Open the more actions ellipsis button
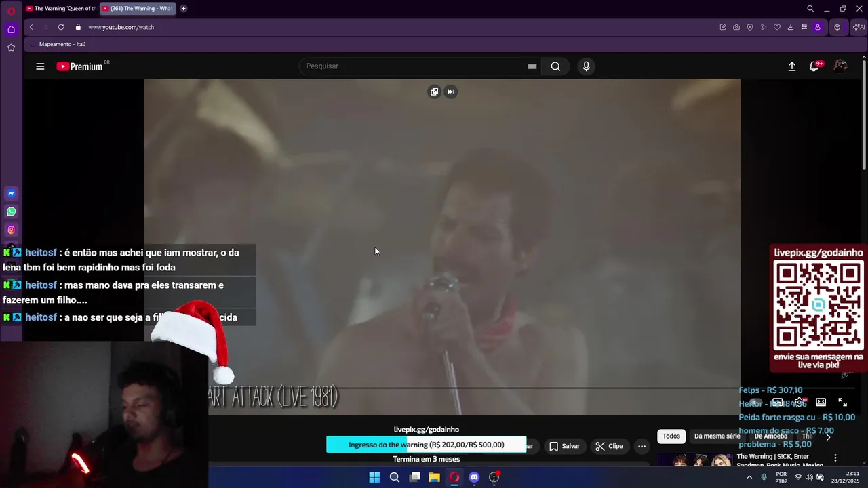This screenshot has width=868, height=488. click(x=642, y=446)
